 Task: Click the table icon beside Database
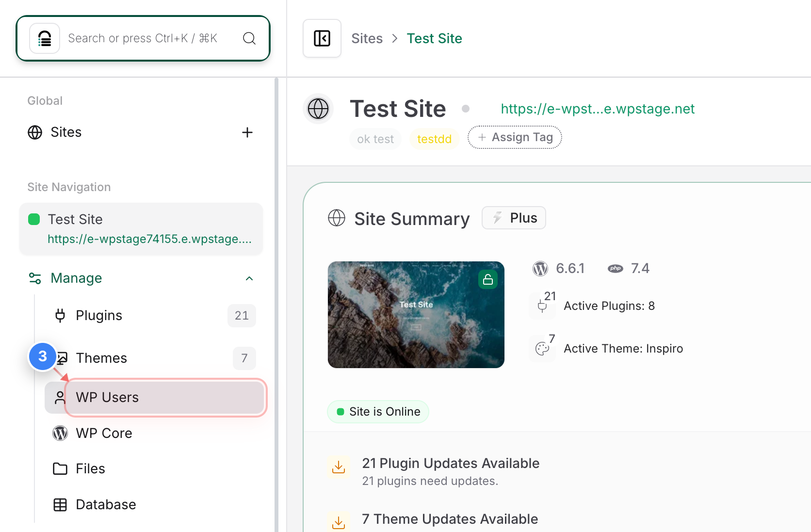(x=60, y=505)
